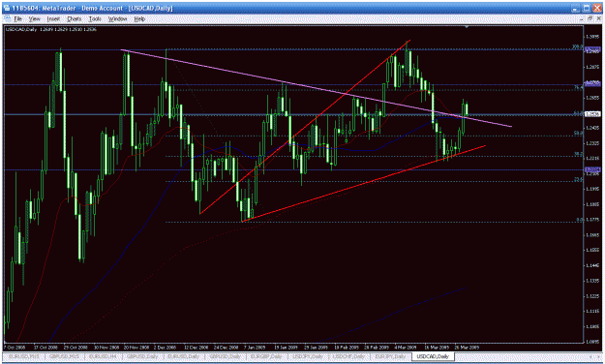Switch to the EURUSD,M15 chart tab

click(24, 356)
